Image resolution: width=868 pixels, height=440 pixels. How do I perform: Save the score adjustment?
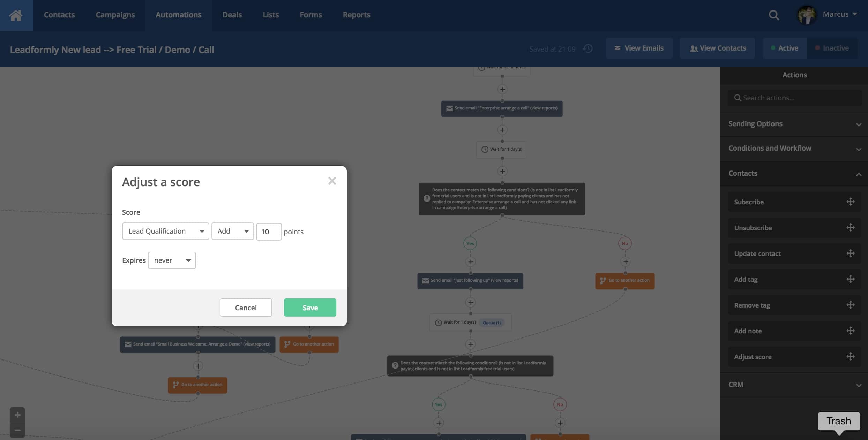coord(310,308)
